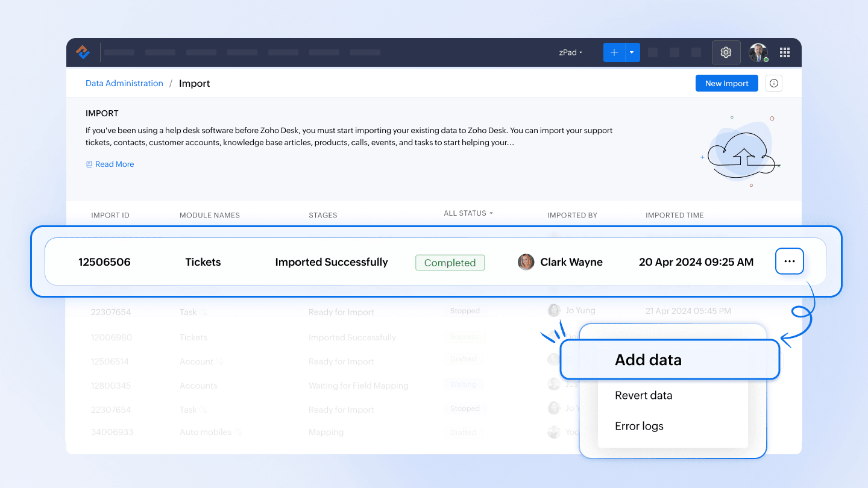Open the info icon beside New Import
This screenshot has width=868, height=488.
pyautogui.click(x=773, y=83)
